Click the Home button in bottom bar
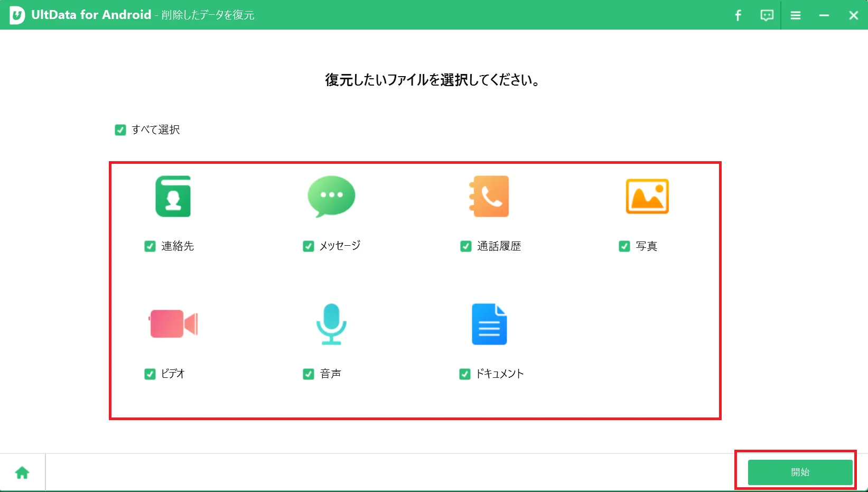Viewport: 868px width, 492px height. click(x=22, y=471)
